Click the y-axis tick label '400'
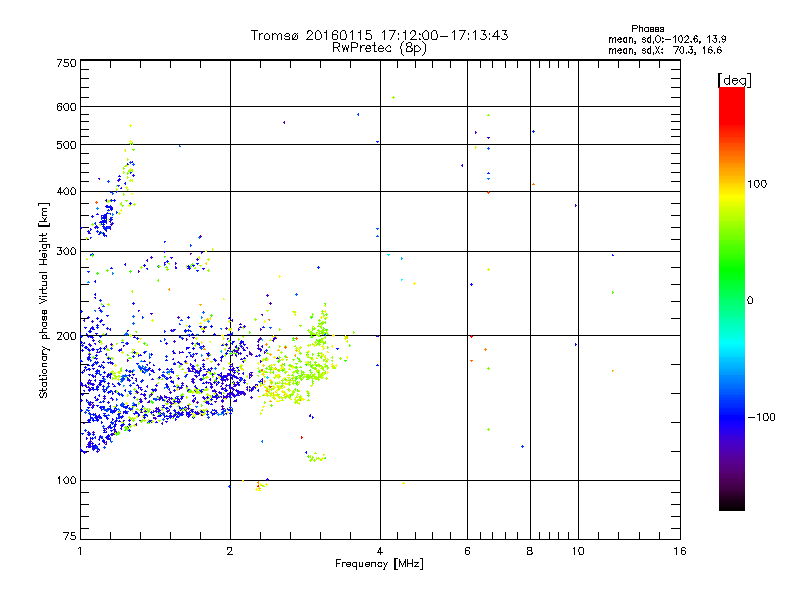800x600 pixels. pos(67,192)
